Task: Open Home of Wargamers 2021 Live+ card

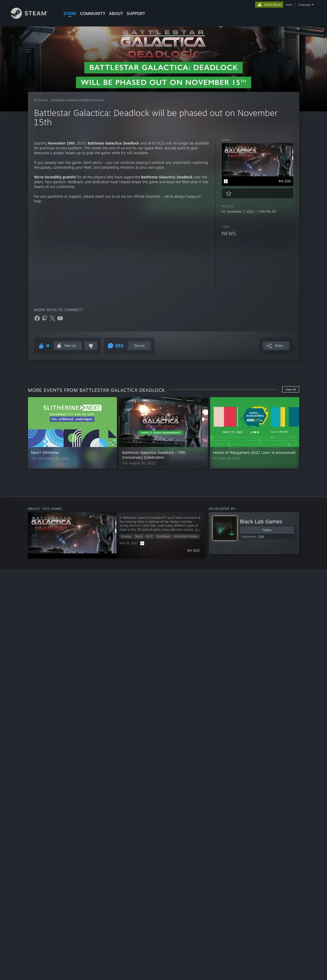Action: click(255, 433)
